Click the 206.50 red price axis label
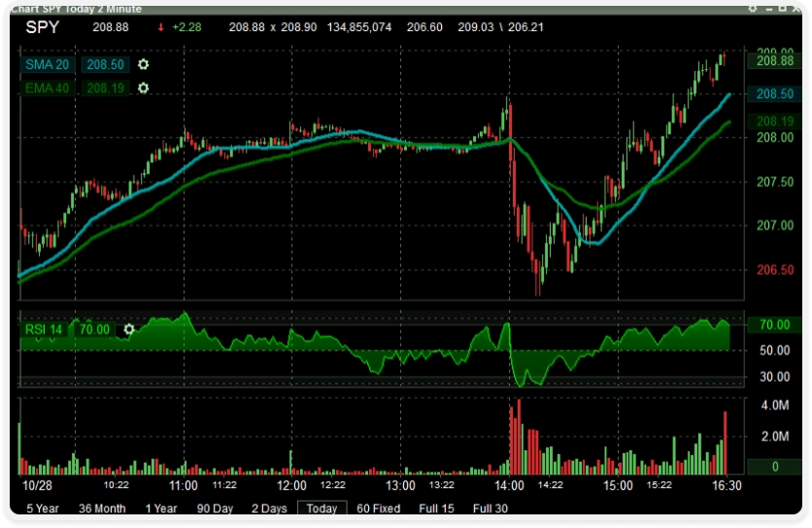Screen dimensions: 812x528 coord(775,270)
